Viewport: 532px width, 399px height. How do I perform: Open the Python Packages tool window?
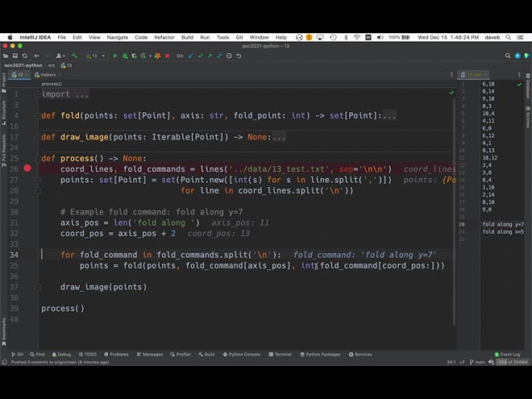click(320, 354)
